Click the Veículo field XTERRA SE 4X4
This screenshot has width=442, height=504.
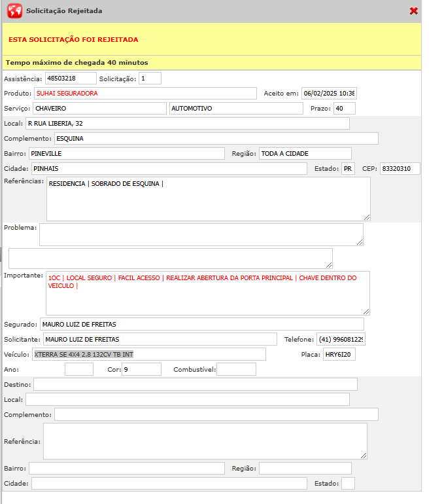(x=149, y=355)
